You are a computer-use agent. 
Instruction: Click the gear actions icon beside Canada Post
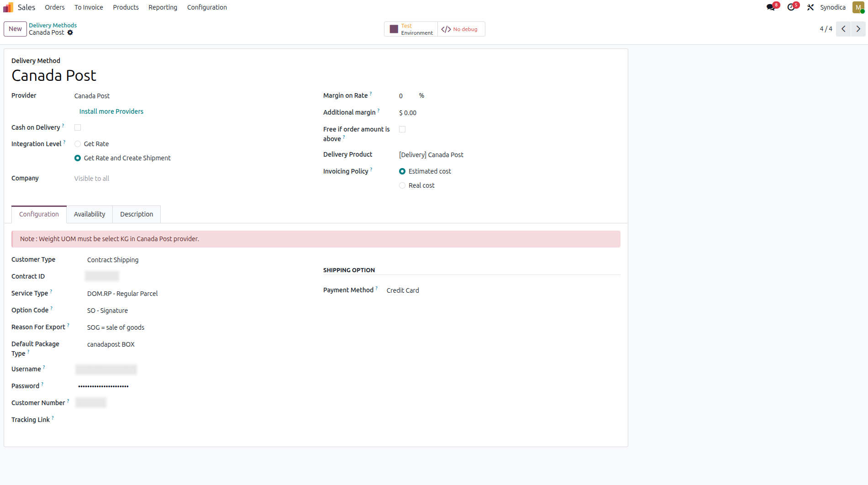tap(70, 32)
